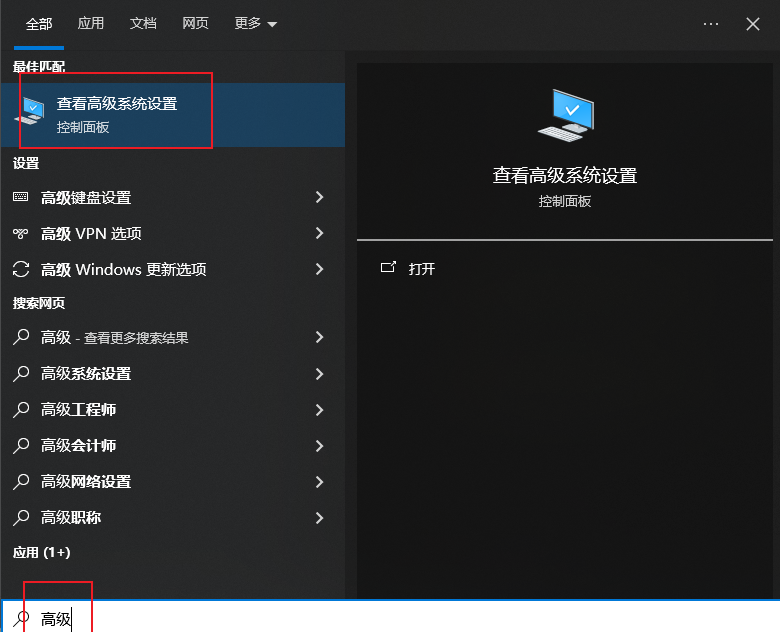Viewport: 780px width, 632px height.
Task: Click the large computer icon in preview pane
Action: [564, 116]
